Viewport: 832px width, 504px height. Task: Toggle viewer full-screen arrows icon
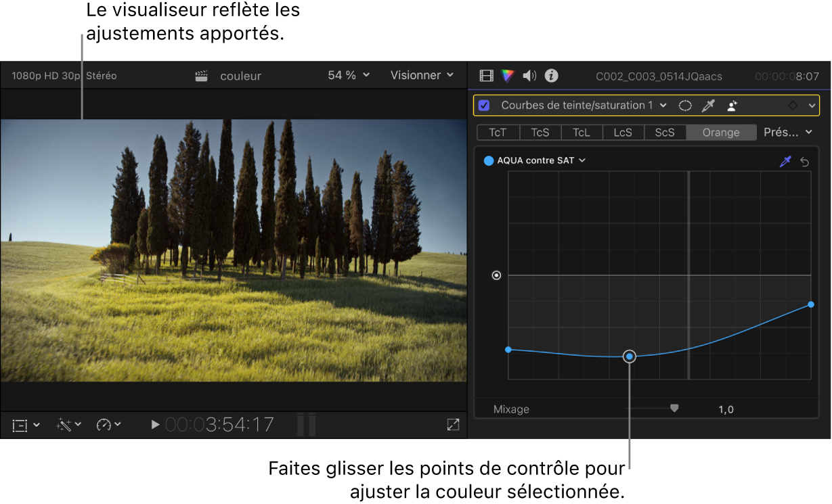click(x=453, y=425)
